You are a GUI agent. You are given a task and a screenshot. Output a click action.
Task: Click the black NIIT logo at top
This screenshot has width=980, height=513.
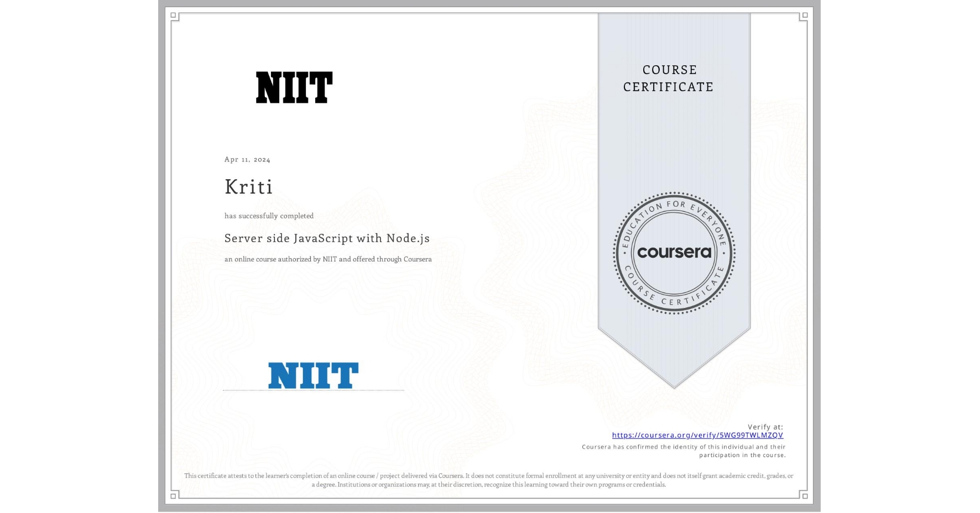294,87
